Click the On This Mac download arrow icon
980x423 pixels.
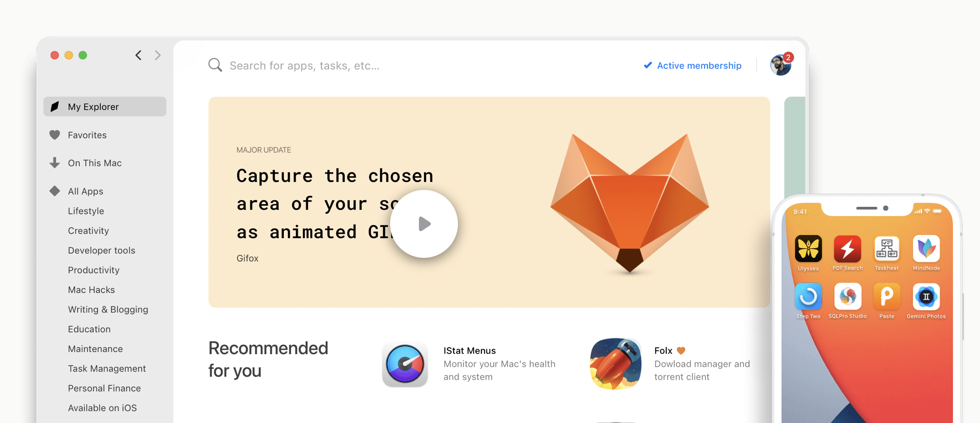pos(55,163)
